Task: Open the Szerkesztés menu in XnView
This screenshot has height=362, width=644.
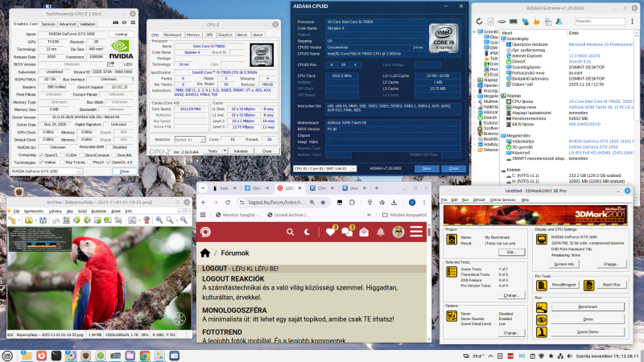Action: [34, 211]
